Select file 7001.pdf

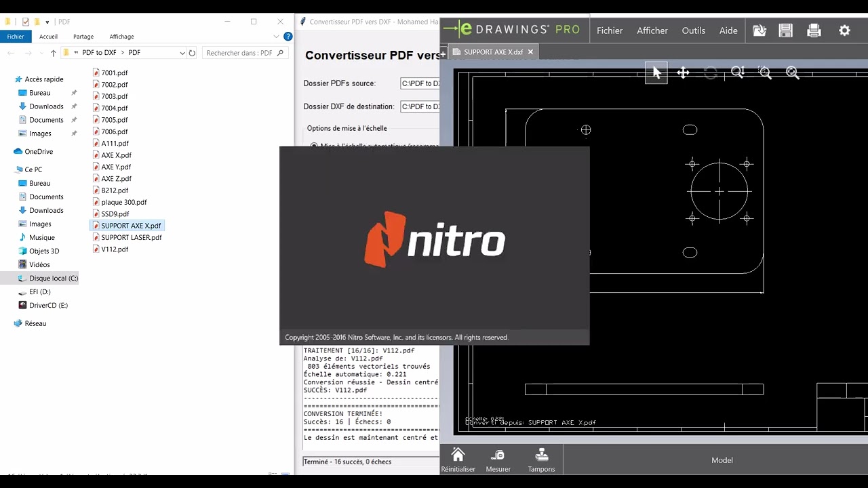point(110,73)
